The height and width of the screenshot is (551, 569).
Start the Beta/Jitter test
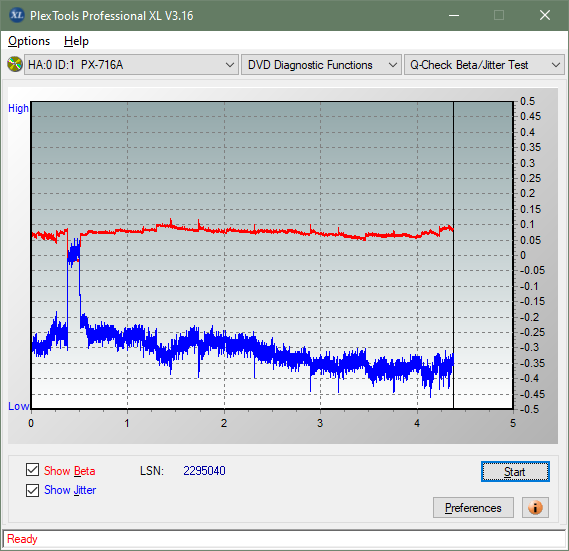pos(515,472)
